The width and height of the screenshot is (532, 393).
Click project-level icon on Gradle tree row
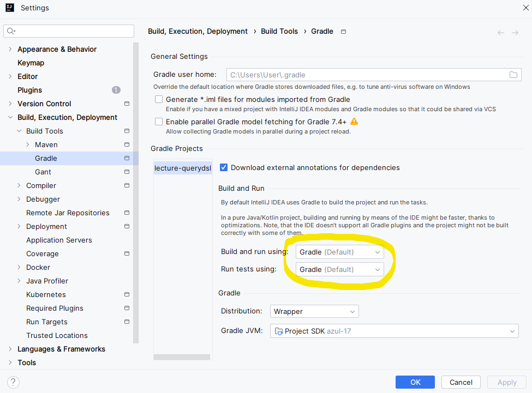(127, 158)
